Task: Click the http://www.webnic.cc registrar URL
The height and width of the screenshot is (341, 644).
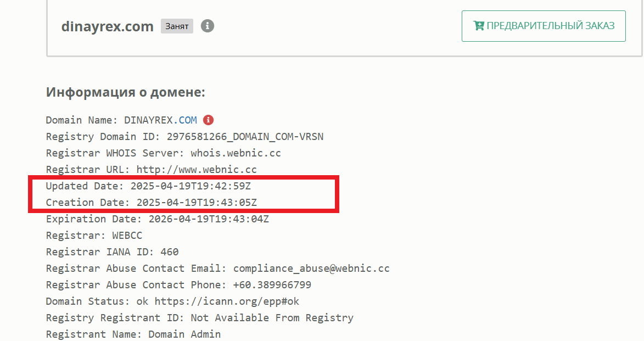Action: tap(197, 170)
